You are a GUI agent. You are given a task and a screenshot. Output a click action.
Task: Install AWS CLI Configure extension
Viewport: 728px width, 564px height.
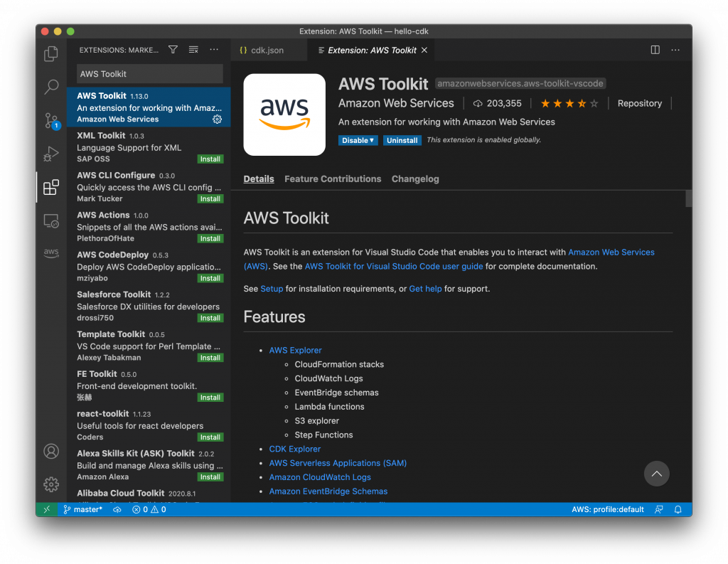coord(210,199)
